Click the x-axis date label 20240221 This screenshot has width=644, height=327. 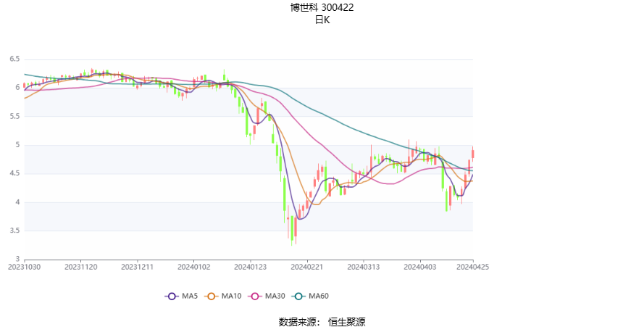pos(307,267)
